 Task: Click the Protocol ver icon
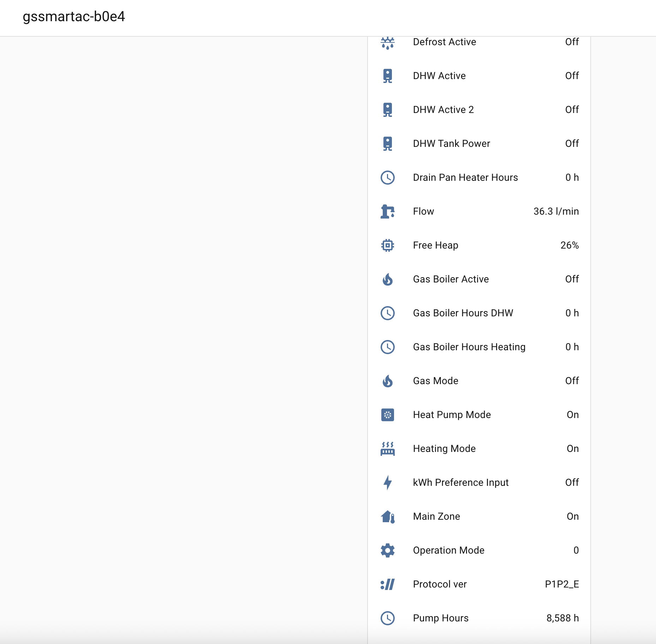(x=387, y=584)
